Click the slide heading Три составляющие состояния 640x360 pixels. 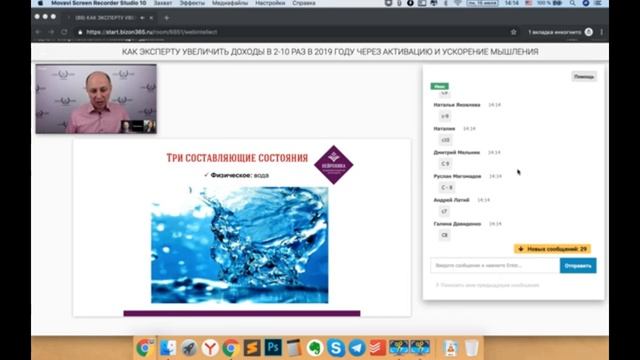[x=237, y=158]
